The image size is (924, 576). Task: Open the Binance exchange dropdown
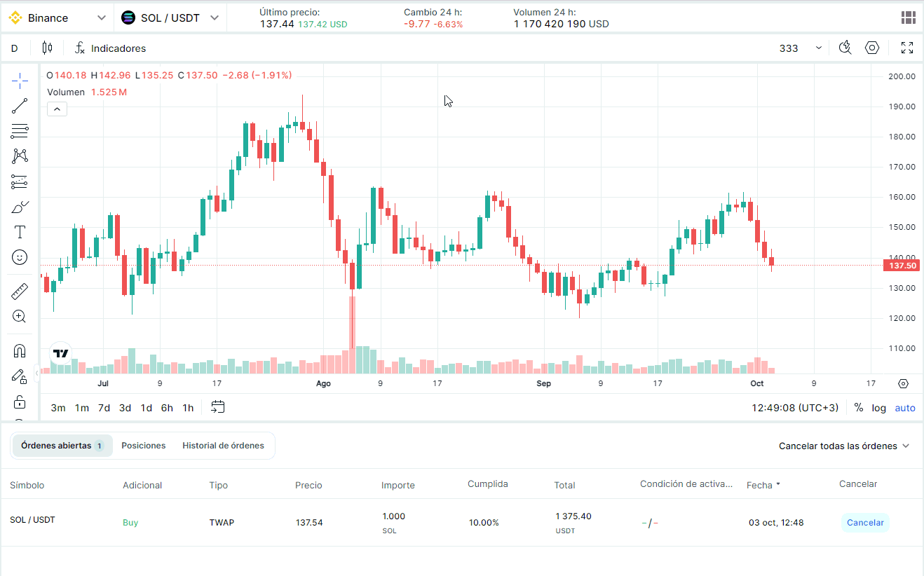click(57, 18)
